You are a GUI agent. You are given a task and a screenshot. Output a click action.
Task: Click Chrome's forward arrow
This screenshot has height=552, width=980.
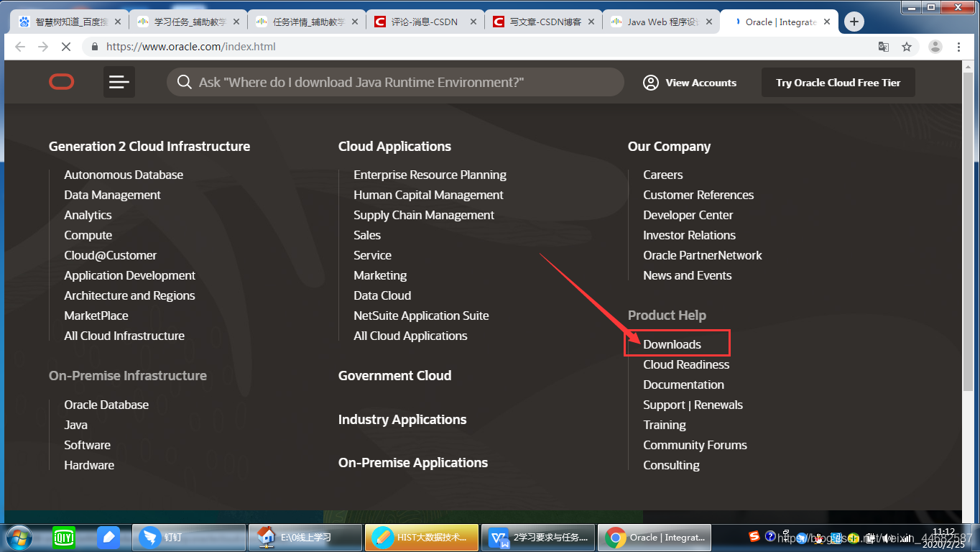[x=42, y=47]
